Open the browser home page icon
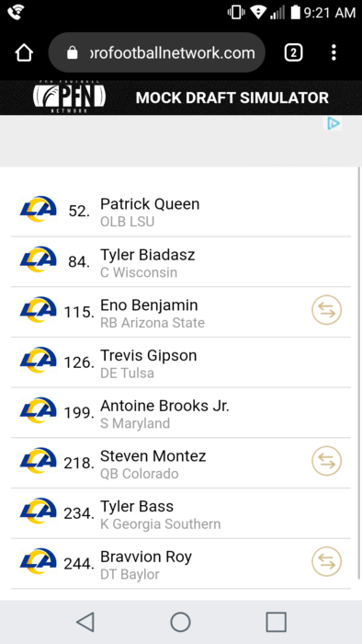The height and width of the screenshot is (644, 362). click(x=24, y=53)
